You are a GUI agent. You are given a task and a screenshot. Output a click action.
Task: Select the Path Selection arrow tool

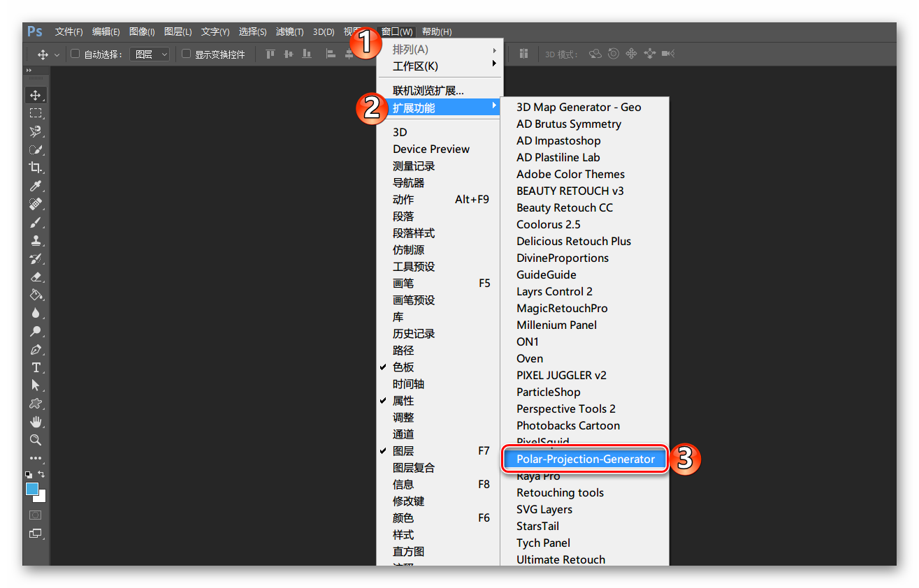(36, 385)
